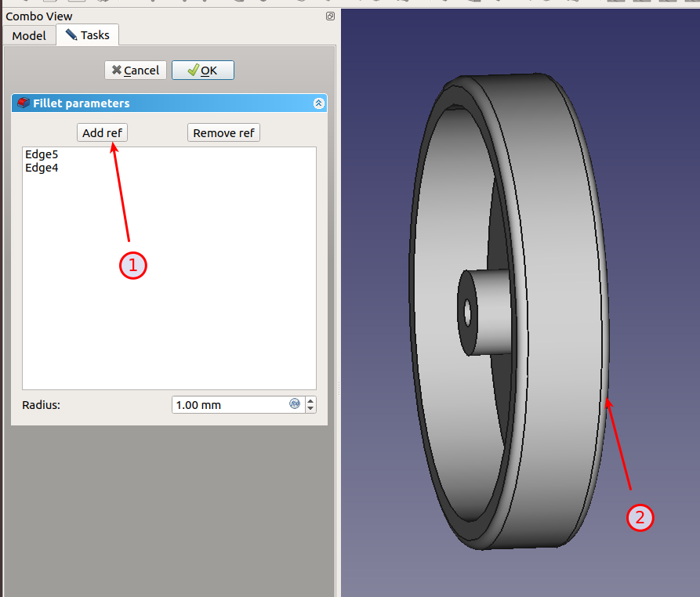Click the fillet icon in the parameters header
Screen dimensions: 700x597
[24, 103]
